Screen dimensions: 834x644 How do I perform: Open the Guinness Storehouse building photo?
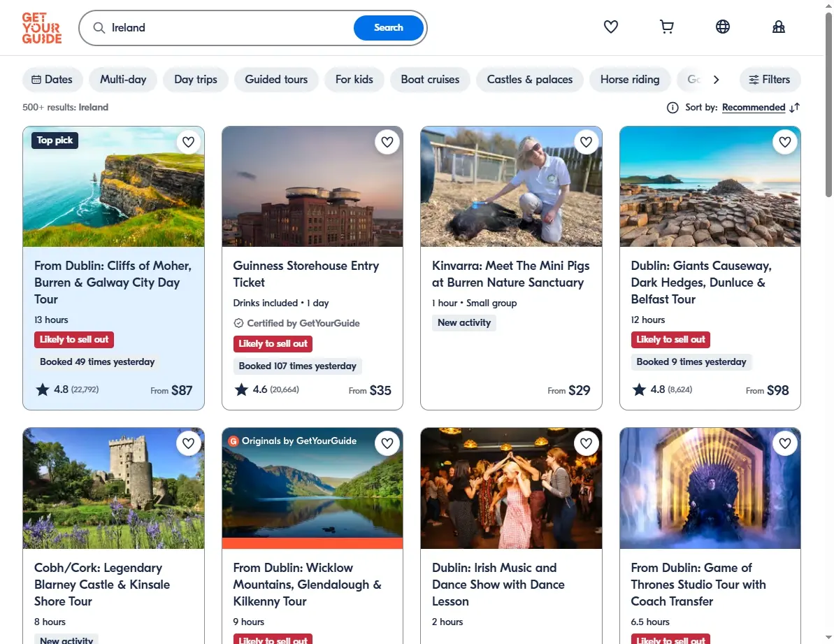click(x=312, y=187)
